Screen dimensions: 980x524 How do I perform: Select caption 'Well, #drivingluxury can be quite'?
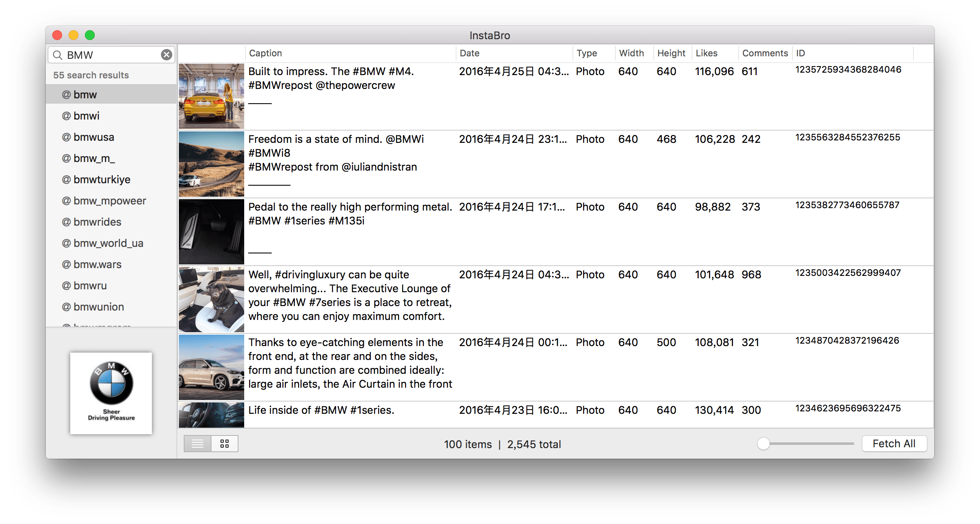(329, 275)
